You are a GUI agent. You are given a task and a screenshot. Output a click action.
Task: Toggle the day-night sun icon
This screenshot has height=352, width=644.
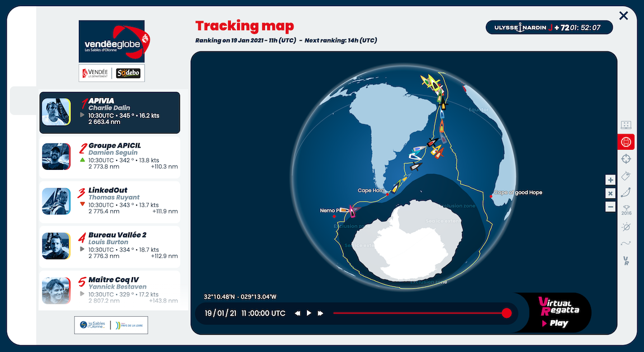(x=626, y=227)
